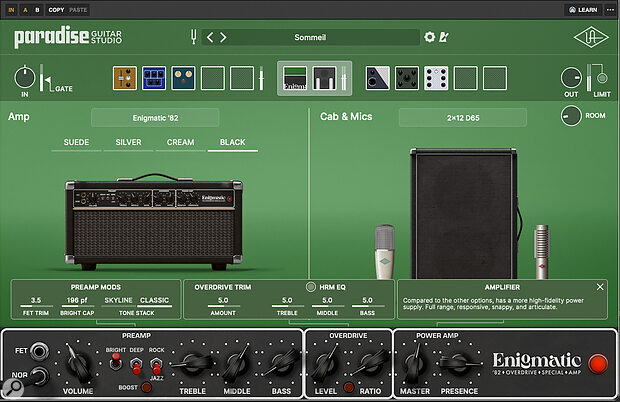This screenshot has width=620, height=402.
Task: Click the first empty pre-effect slot
Action: tap(213, 78)
